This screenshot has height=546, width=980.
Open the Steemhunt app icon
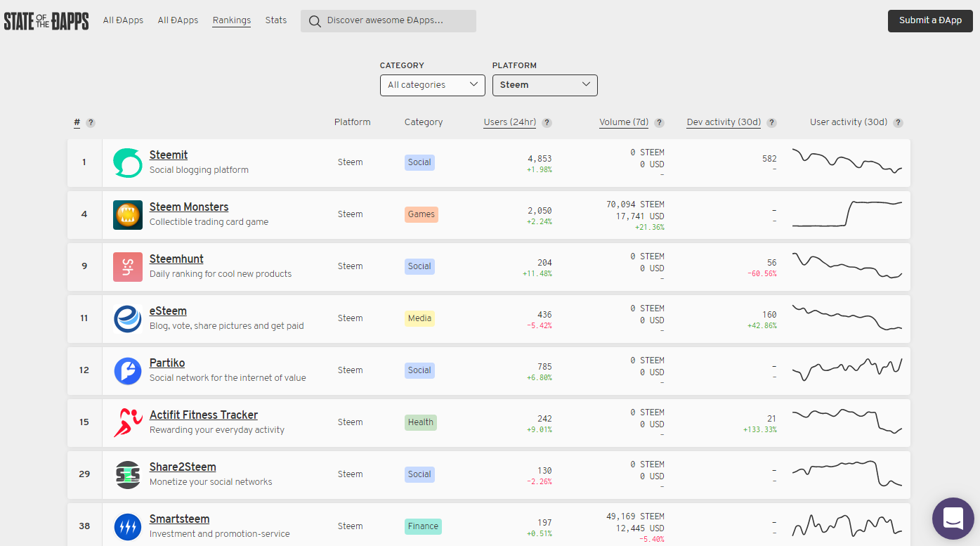click(x=128, y=267)
